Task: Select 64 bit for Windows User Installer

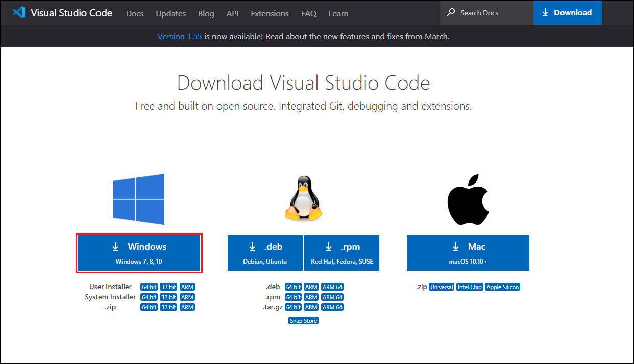Action: (149, 287)
